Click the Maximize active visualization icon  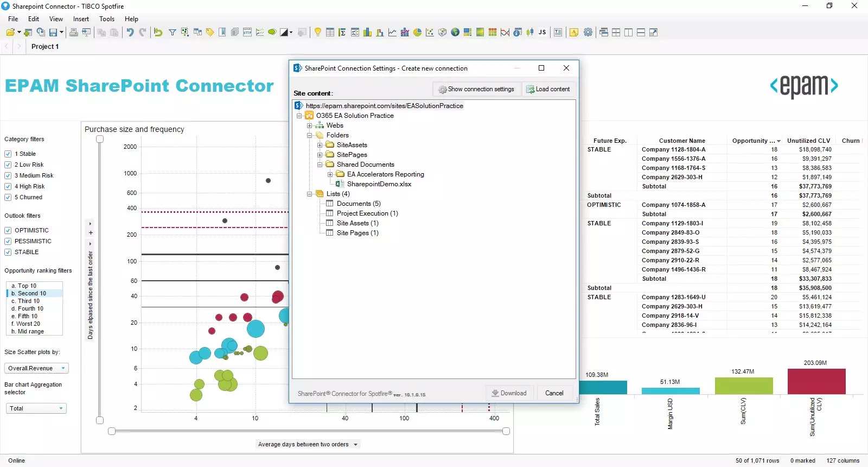click(653, 33)
